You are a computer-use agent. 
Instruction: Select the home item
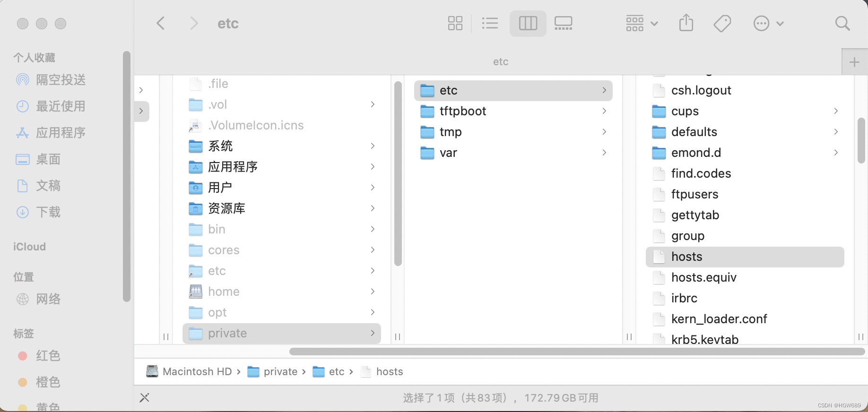tap(282, 292)
